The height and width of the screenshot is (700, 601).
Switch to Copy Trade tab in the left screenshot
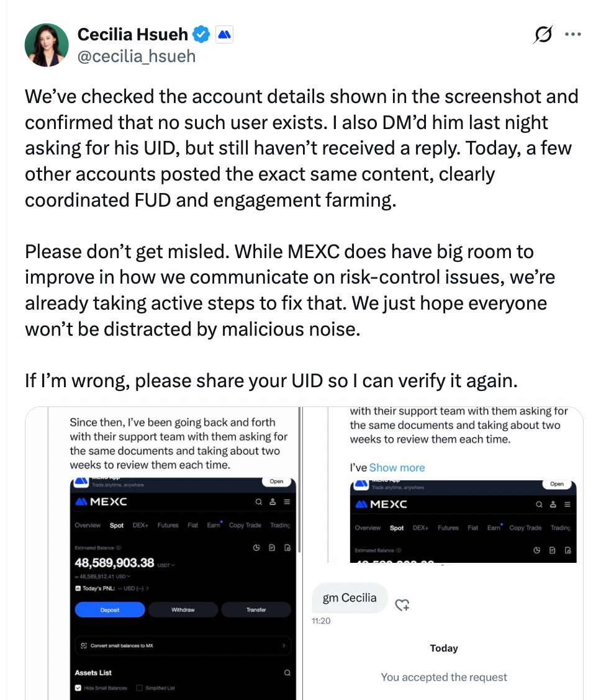coord(245,525)
